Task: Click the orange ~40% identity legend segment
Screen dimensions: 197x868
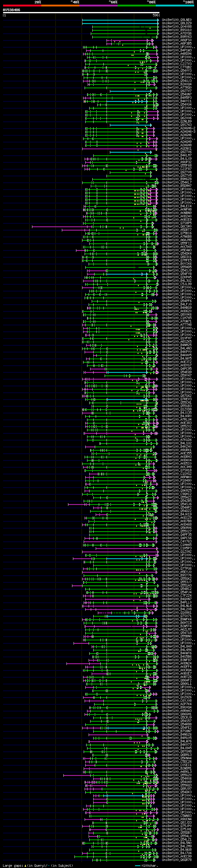Action: (x=60, y=6)
